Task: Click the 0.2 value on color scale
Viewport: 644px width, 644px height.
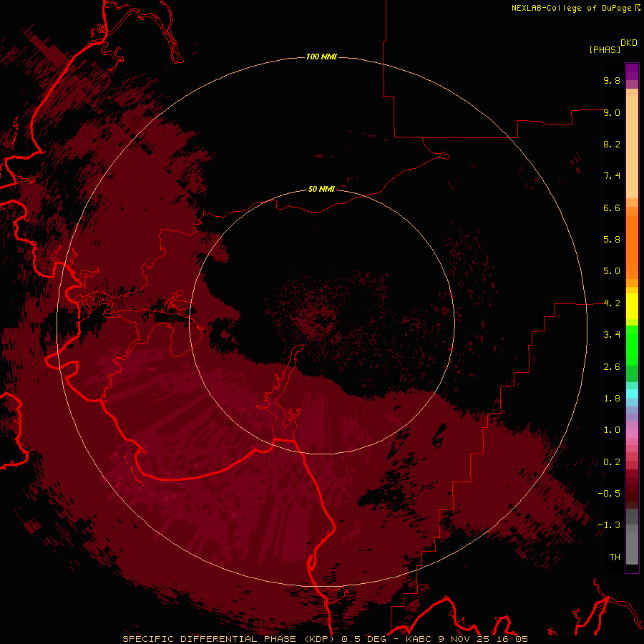Action: pos(612,462)
